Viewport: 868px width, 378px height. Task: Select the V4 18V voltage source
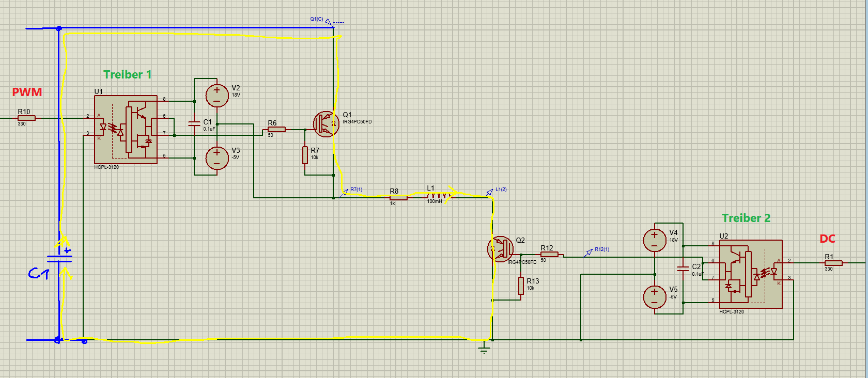[655, 240]
